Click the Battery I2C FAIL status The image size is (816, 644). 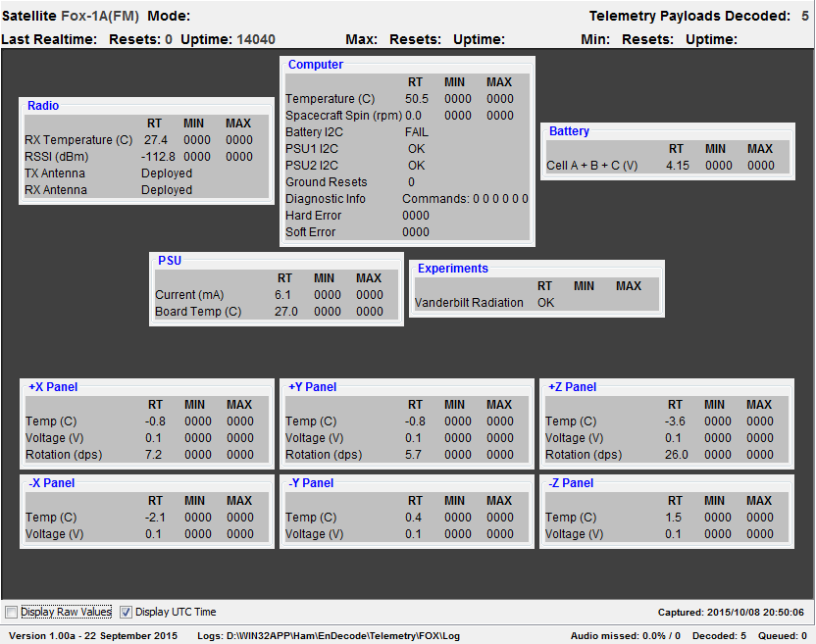click(416, 132)
